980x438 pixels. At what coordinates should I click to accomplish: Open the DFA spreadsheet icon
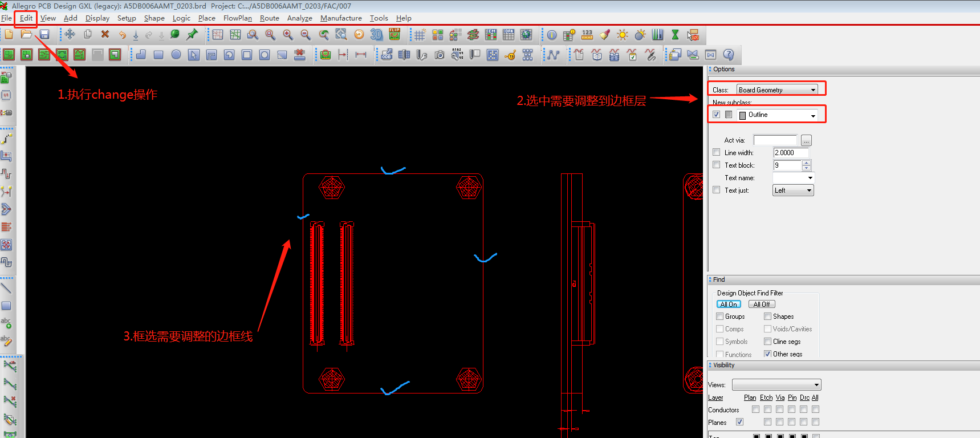[509, 35]
